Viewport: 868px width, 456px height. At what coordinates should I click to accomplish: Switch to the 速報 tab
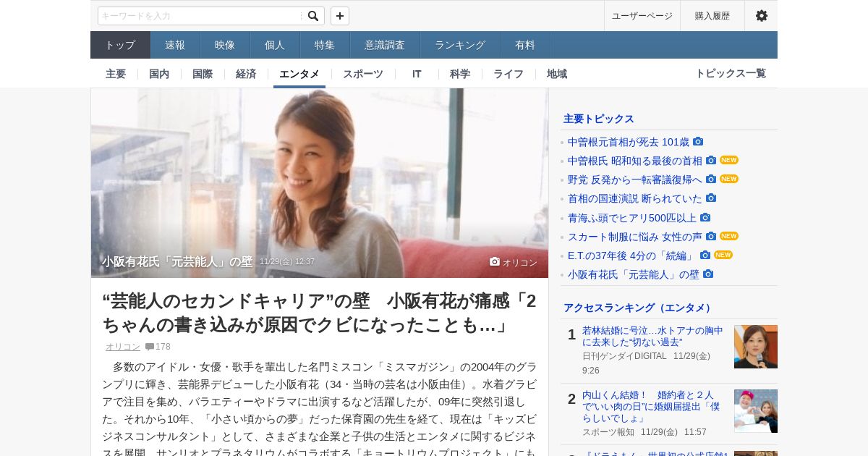point(175,45)
